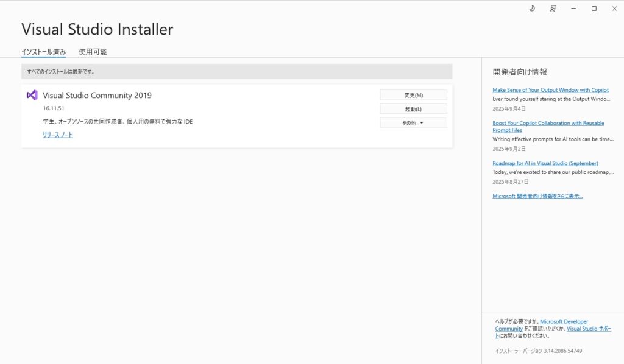Maximize the Visual Studio Installer window

(594, 9)
